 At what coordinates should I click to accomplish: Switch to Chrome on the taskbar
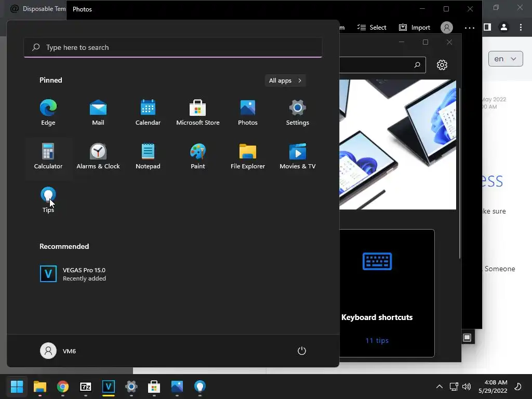[63, 387]
